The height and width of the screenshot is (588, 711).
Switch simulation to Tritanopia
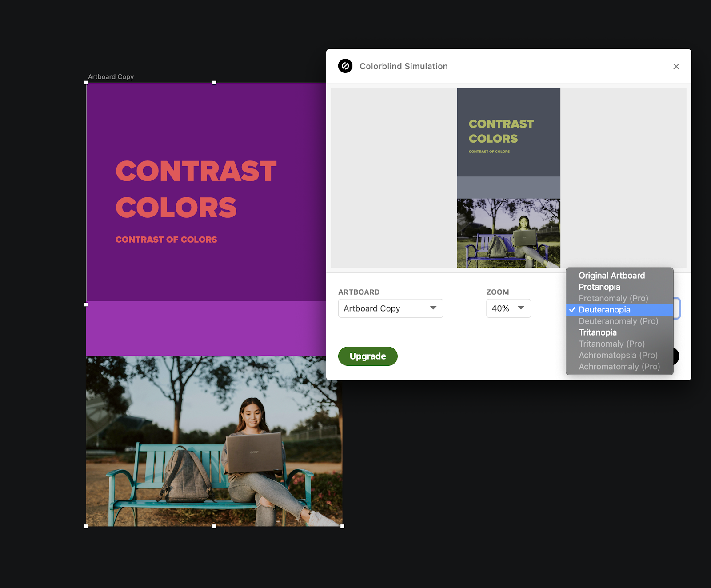pyautogui.click(x=597, y=332)
